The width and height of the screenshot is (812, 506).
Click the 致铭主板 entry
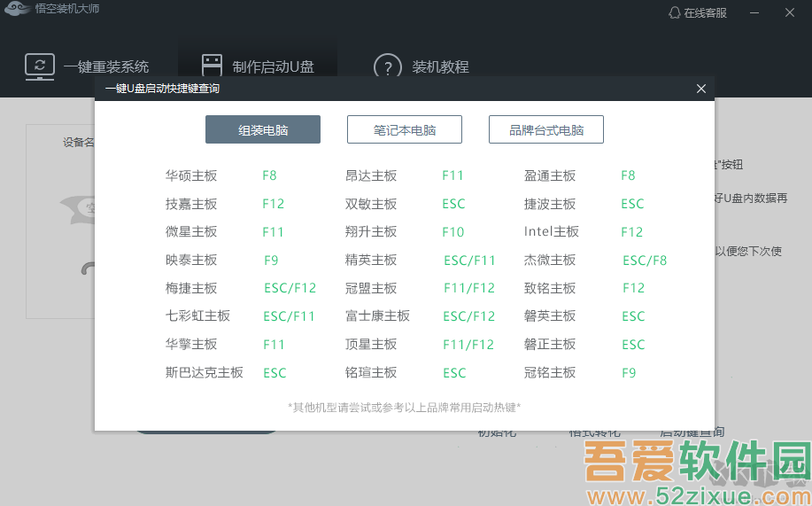click(x=550, y=288)
